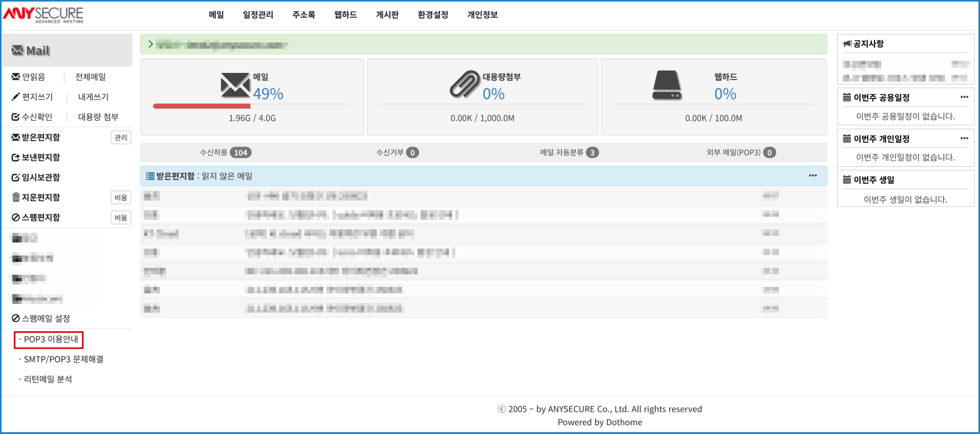Screen dimensions: 980x434
Task: Open more options in 받은편지함 header
Action: 813,176
